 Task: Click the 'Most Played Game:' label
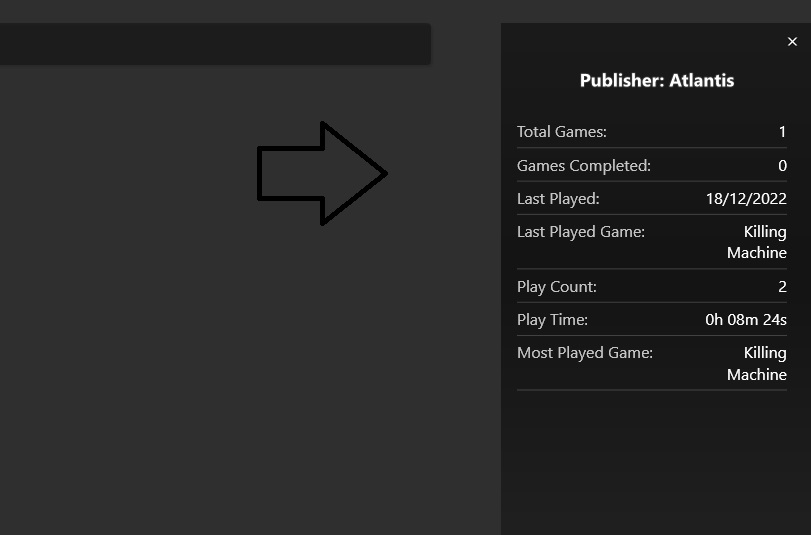pos(585,353)
